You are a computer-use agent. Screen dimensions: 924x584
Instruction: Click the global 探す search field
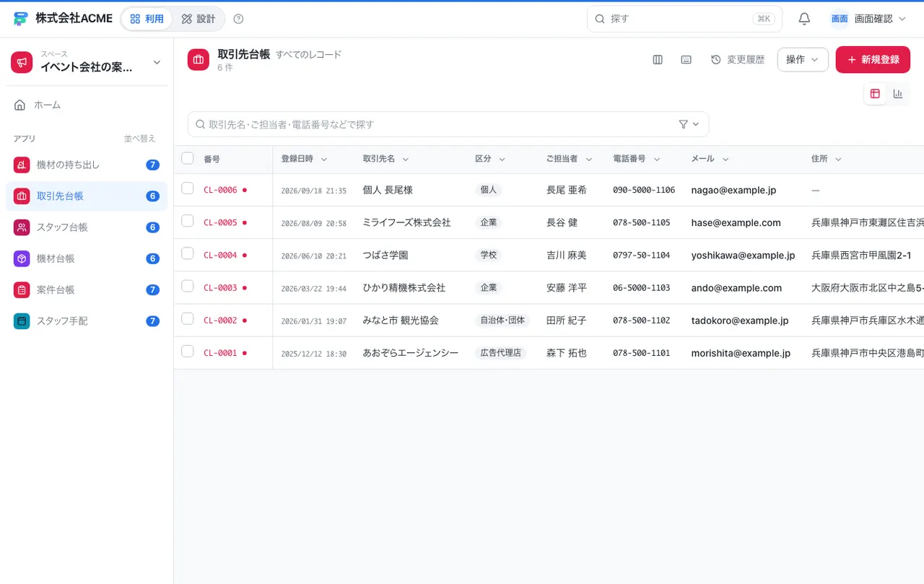[684, 19]
